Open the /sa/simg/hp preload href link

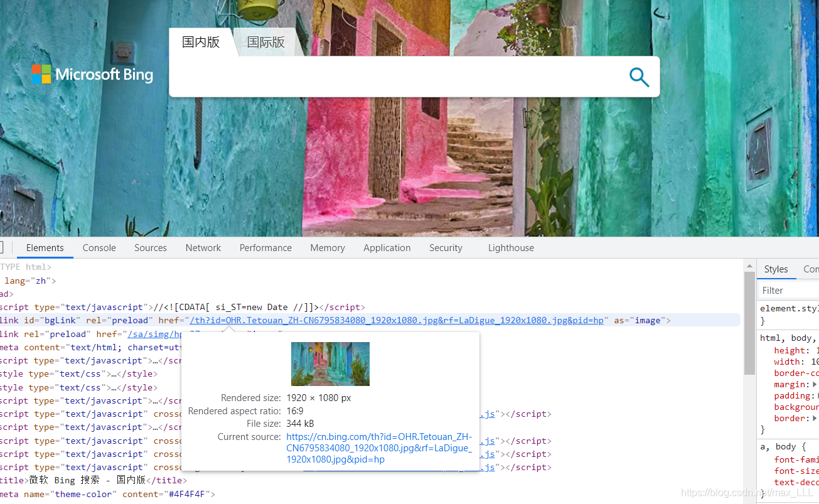click(154, 334)
